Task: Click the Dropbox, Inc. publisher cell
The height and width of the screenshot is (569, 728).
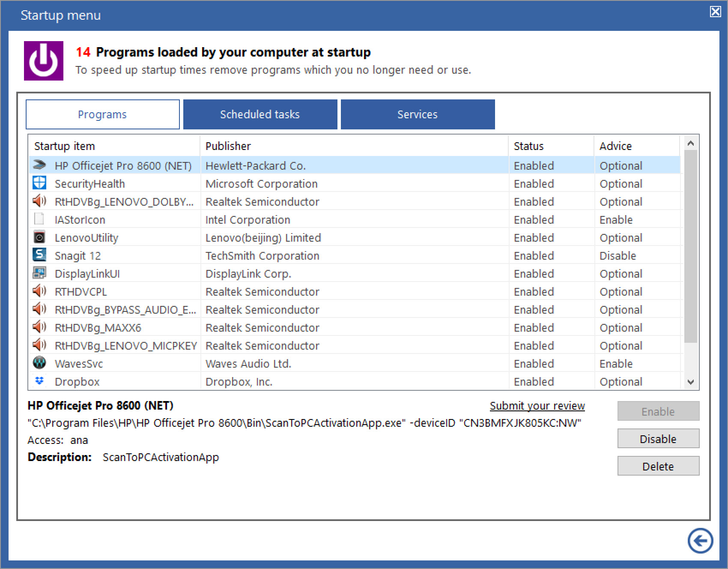Action: (x=239, y=382)
